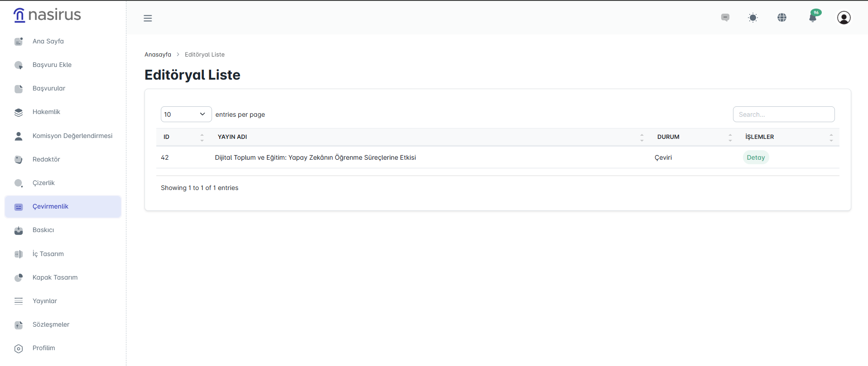This screenshot has height=366, width=868.
Task: Toggle light/dark theme sun icon
Action: [753, 18]
